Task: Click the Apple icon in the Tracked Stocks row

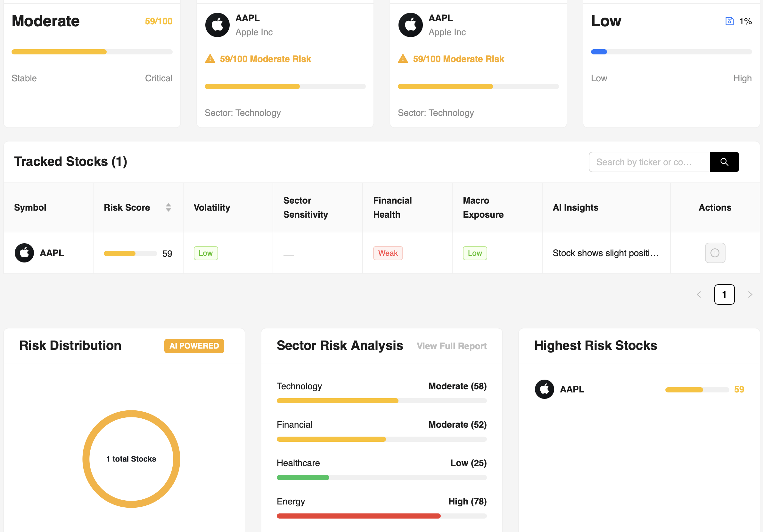Action: 24,253
